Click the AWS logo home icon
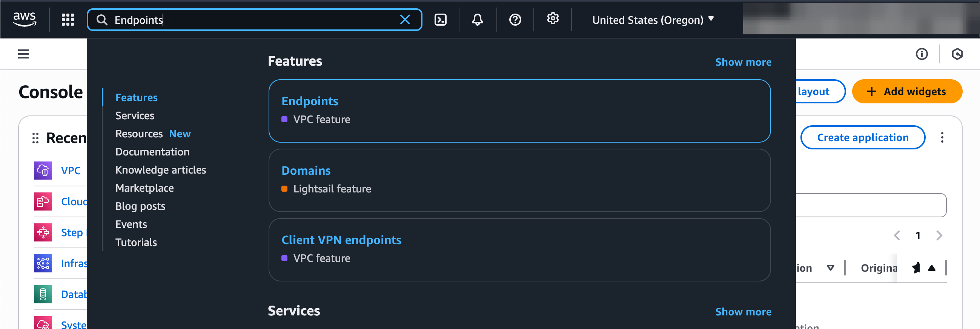 coord(25,19)
